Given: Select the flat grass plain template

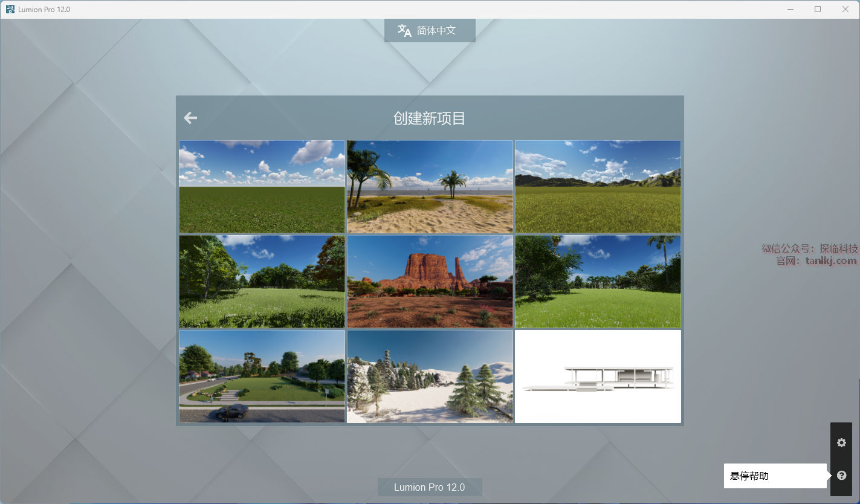Looking at the screenshot, I should tap(262, 187).
